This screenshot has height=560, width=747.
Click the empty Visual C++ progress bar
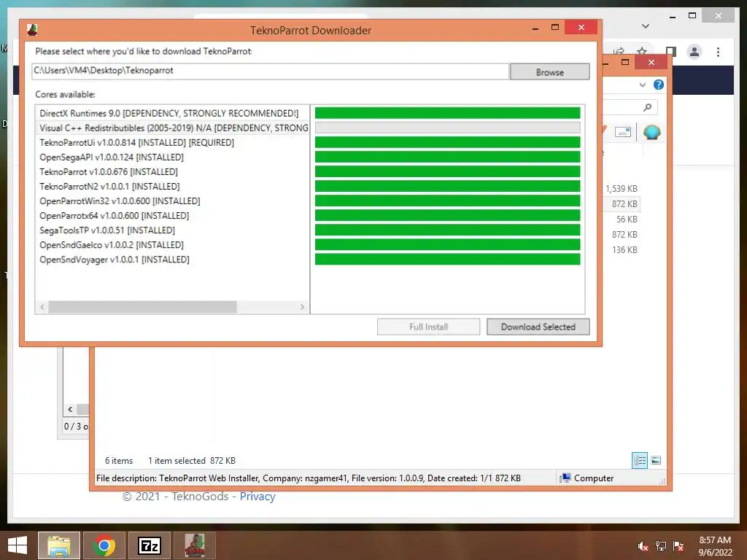pyautogui.click(x=447, y=128)
